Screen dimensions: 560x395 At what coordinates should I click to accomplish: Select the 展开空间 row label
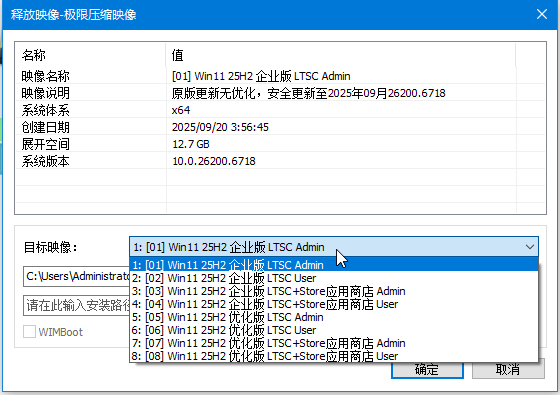(x=45, y=144)
